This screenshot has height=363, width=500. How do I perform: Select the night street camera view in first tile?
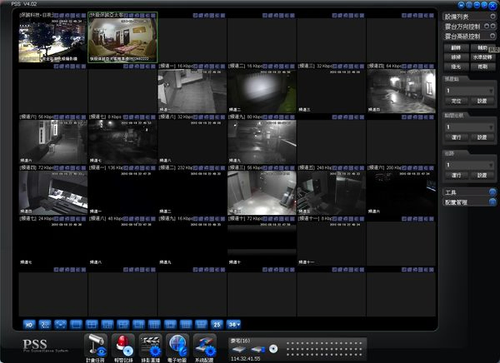53,40
